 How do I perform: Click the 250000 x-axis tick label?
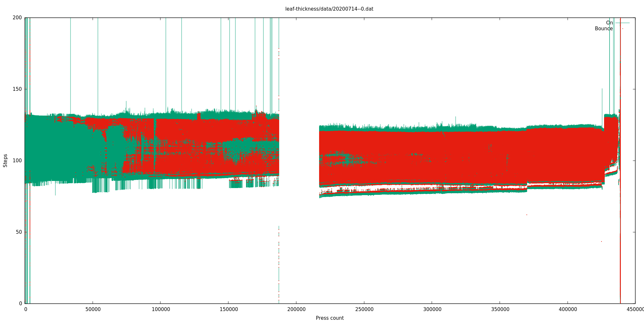(x=364, y=309)
